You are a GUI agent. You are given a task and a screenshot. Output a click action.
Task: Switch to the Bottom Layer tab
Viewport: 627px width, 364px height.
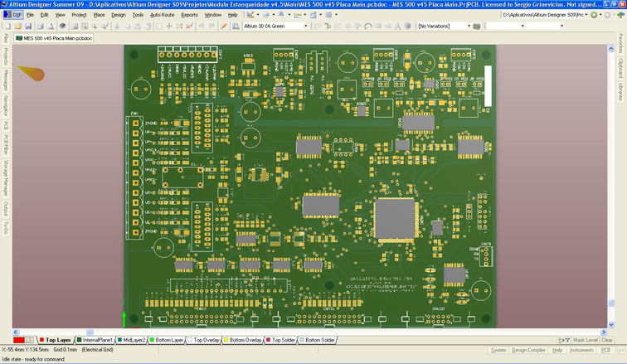[166, 340]
